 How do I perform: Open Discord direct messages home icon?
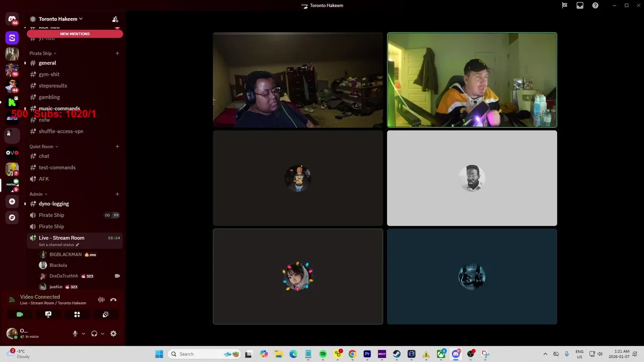12,19
